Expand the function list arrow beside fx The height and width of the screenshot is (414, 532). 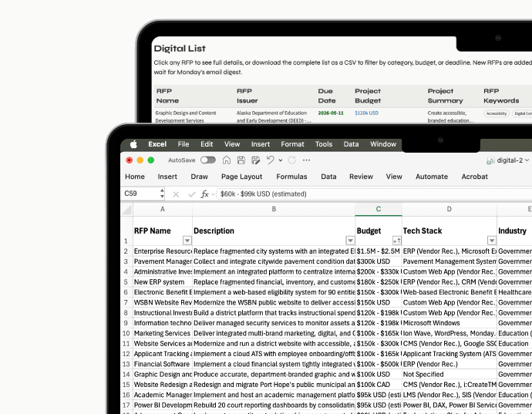pos(213,194)
